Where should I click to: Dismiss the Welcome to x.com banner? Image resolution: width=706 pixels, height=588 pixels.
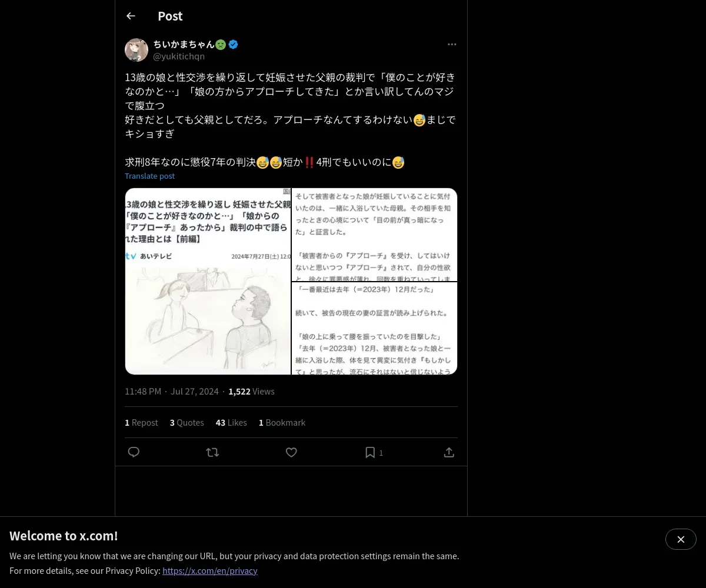click(x=681, y=539)
